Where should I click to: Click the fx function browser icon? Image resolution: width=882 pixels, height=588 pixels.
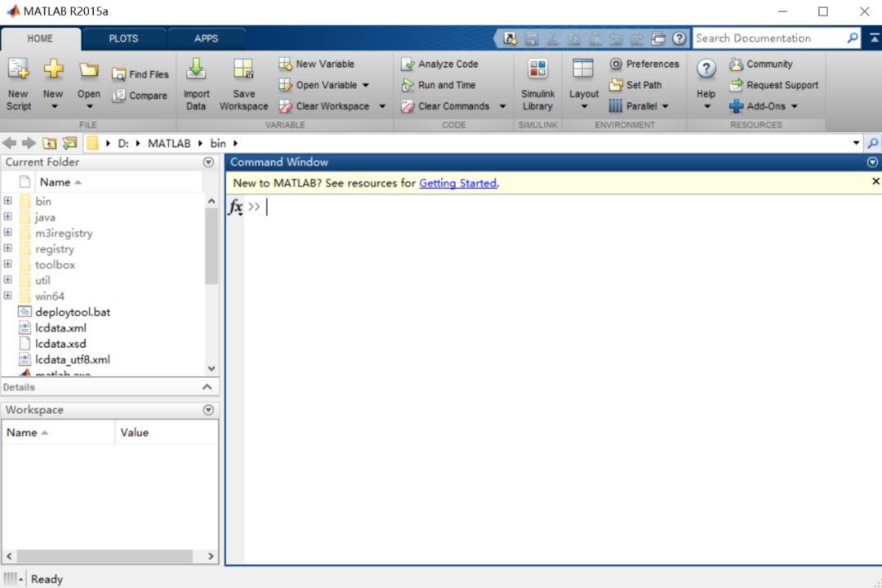(x=236, y=207)
